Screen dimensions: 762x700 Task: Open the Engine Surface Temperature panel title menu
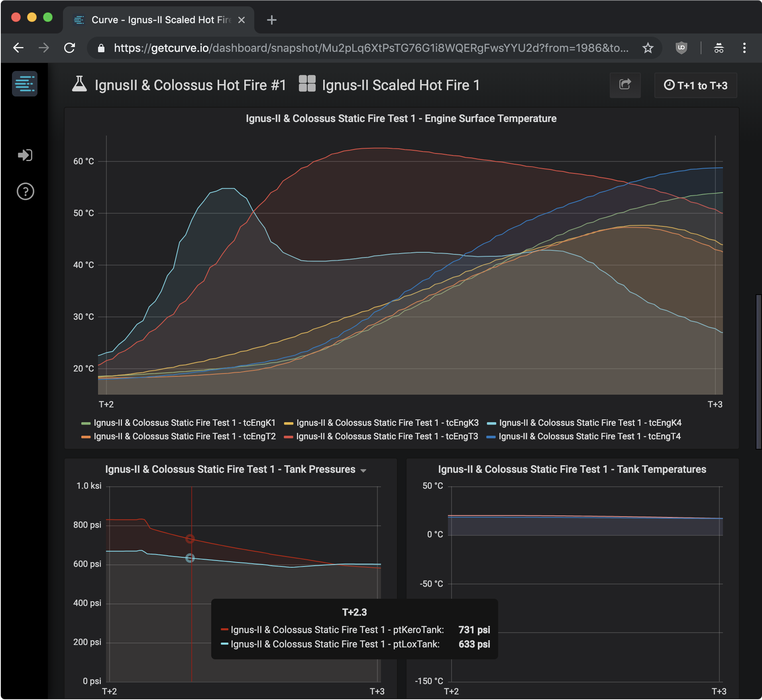pos(401,118)
